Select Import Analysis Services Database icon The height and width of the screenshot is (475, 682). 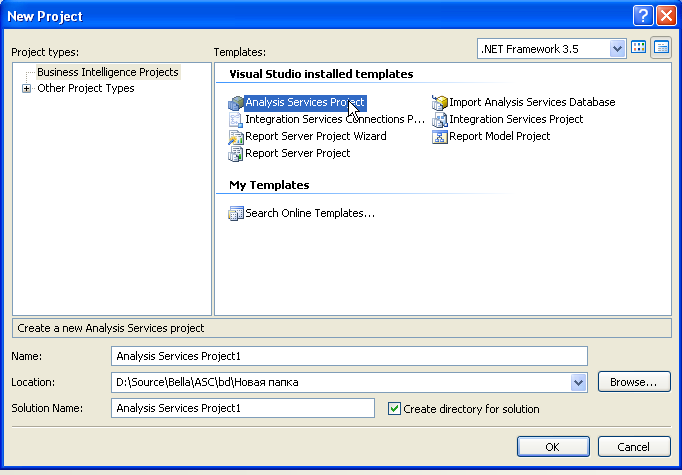coord(440,103)
